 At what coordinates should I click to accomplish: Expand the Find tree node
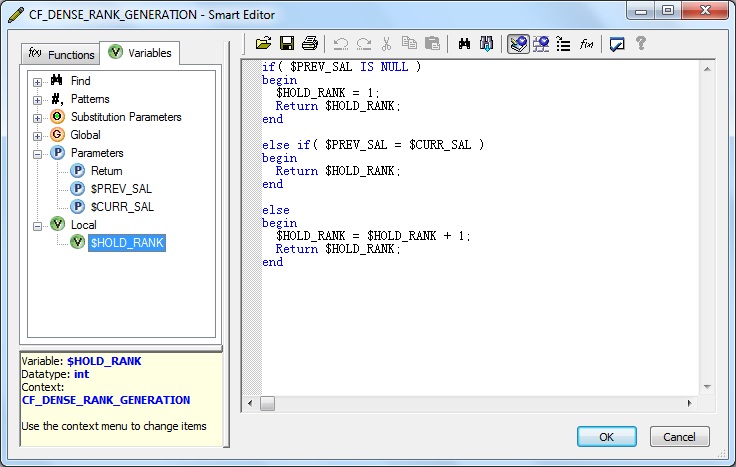38,82
